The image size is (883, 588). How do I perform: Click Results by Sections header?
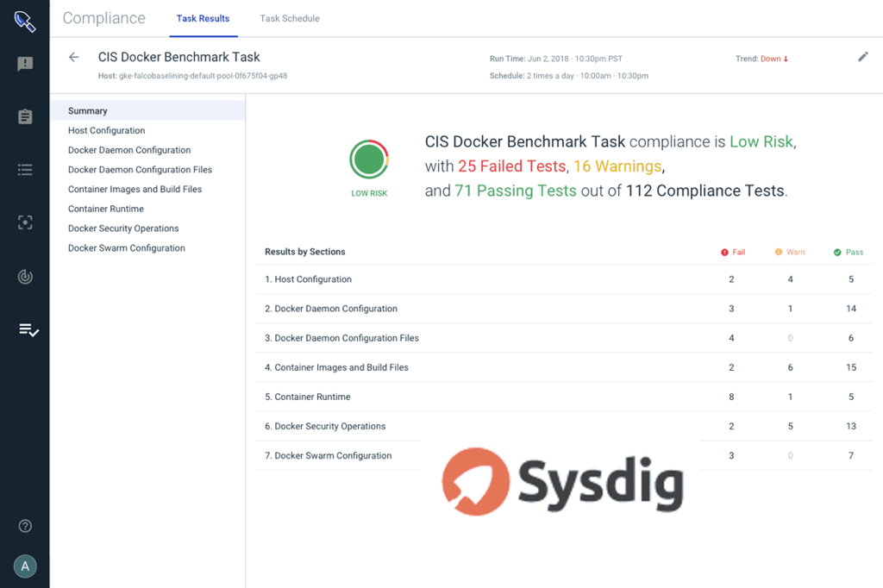click(x=304, y=252)
